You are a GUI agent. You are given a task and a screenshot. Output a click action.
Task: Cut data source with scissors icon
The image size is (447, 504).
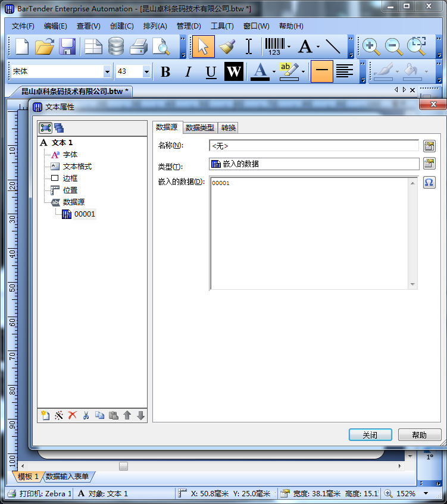86,415
